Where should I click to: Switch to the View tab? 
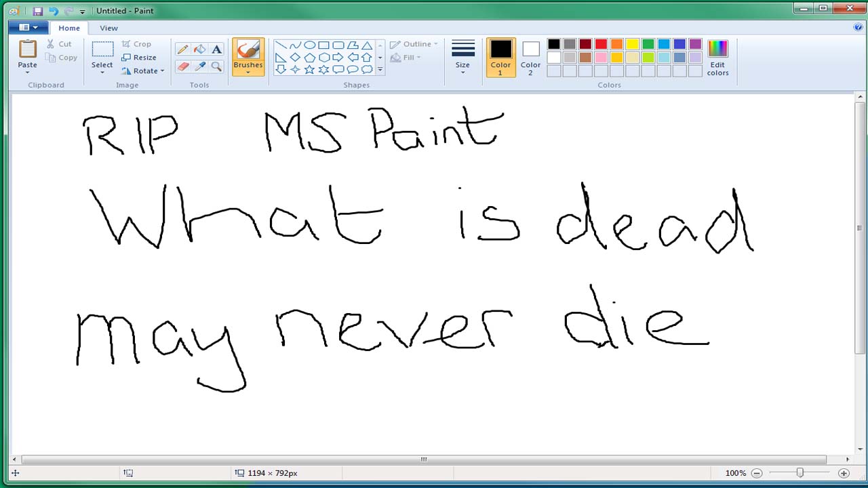pyautogui.click(x=108, y=28)
